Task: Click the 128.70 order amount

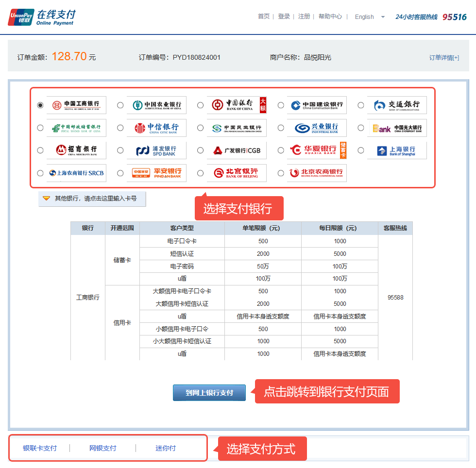Action: click(69, 56)
